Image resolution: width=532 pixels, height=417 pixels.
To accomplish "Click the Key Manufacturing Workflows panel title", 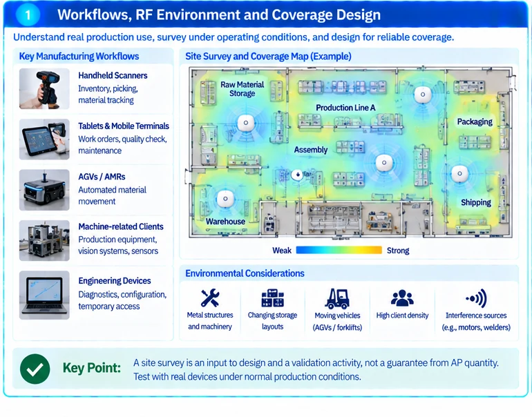I will 79,57.
